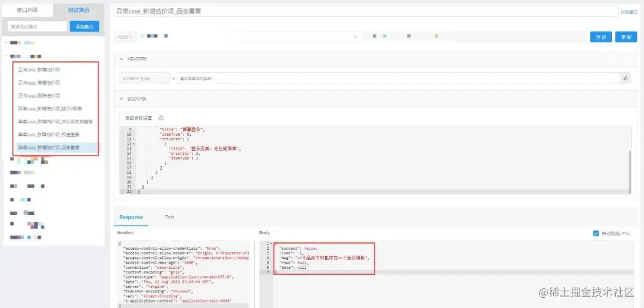Expand the URL dropdown chevron
Viewport: 644px width, 308px height.
(x=355, y=37)
